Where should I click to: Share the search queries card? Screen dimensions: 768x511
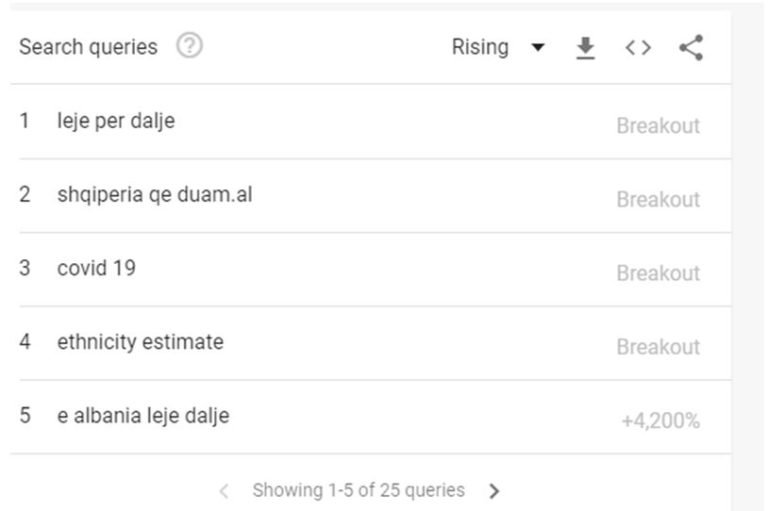tap(690, 47)
